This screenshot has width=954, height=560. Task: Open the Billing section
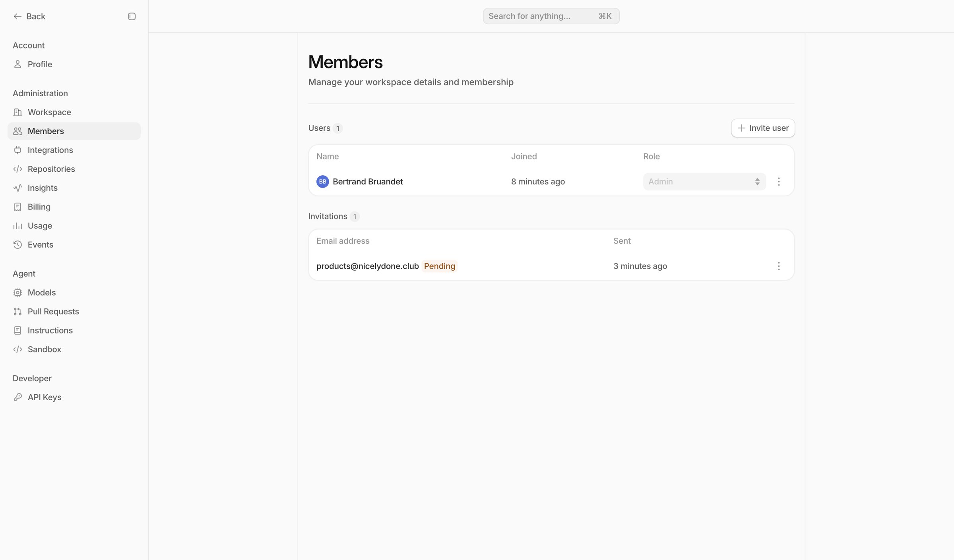74,207
